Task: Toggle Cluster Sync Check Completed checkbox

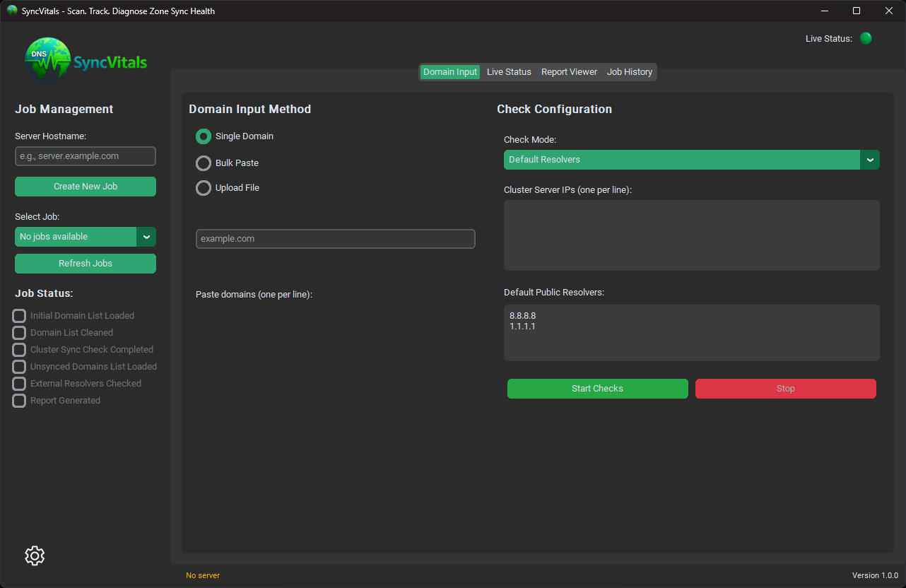Action: tap(19, 350)
